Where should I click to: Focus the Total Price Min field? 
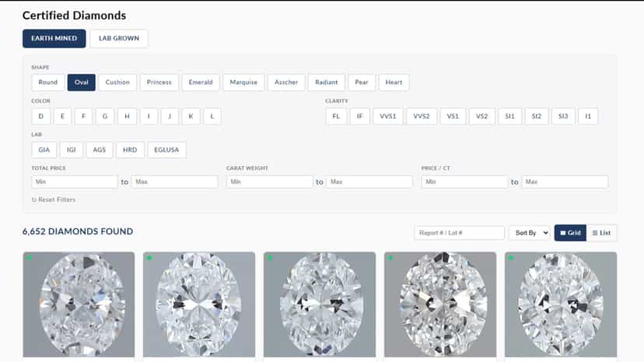click(75, 182)
